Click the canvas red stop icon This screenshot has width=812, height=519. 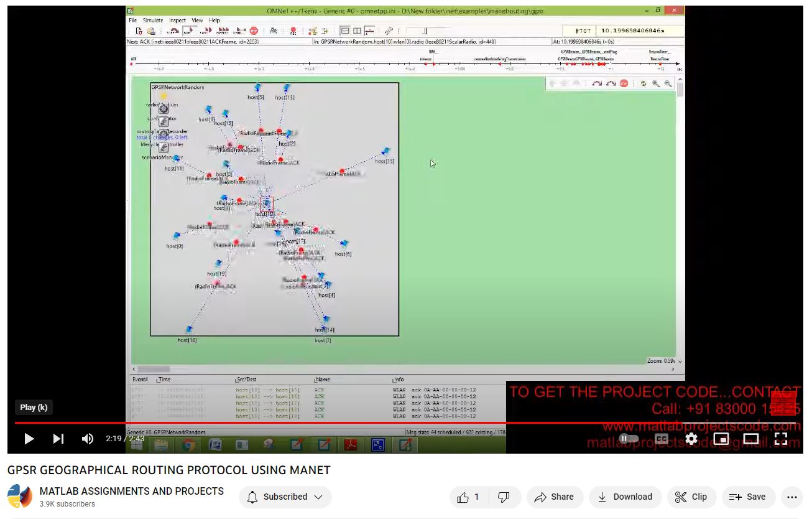(x=624, y=83)
